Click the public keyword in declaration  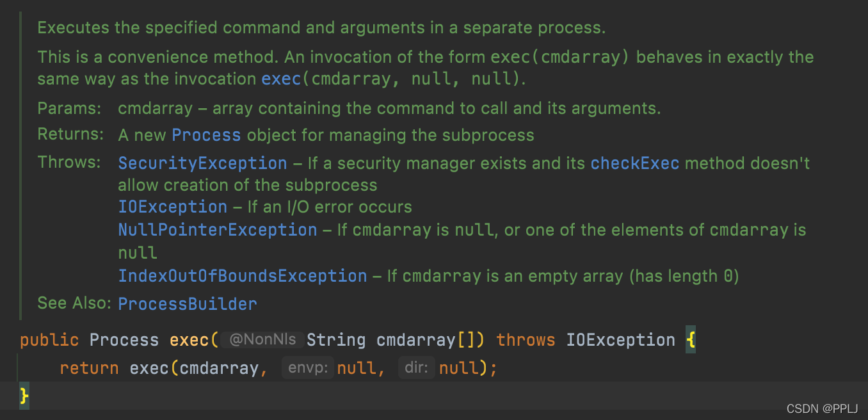pyautogui.click(x=49, y=340)
